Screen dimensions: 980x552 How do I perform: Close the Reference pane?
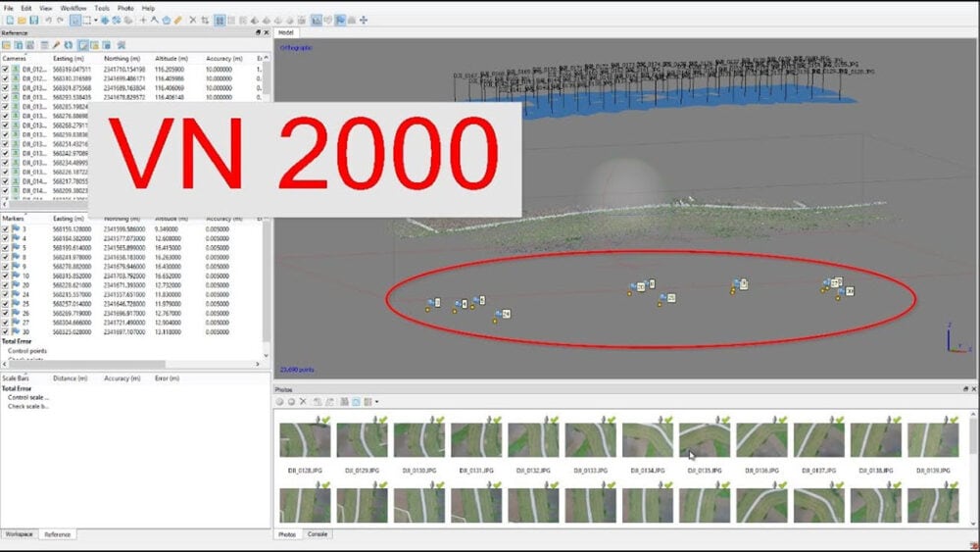(267, 32)
